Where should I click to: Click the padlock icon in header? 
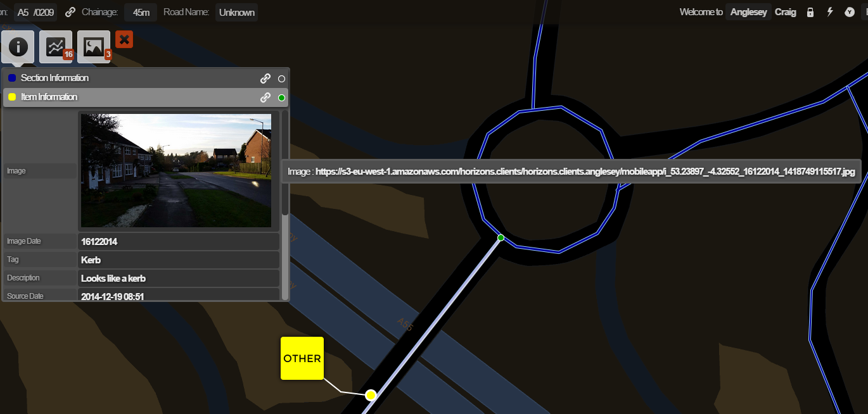(x=810, y=12)
